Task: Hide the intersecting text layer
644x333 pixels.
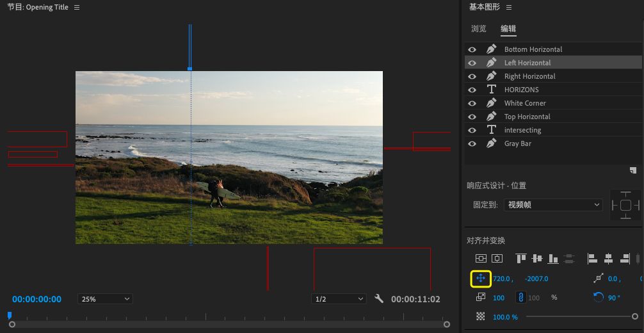Action: pos(472,130)
